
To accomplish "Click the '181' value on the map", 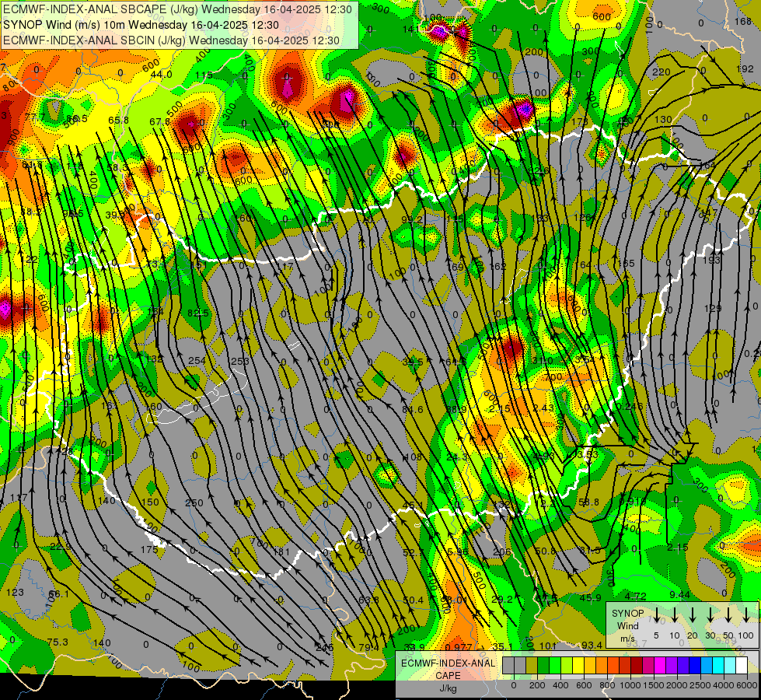I will 281,551.
